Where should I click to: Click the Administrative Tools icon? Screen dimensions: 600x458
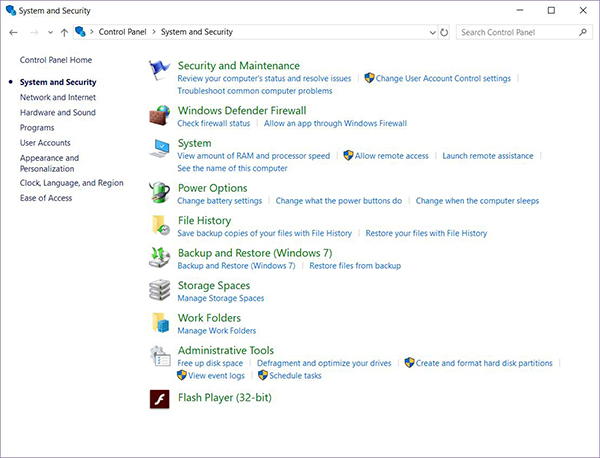[160, 356]
